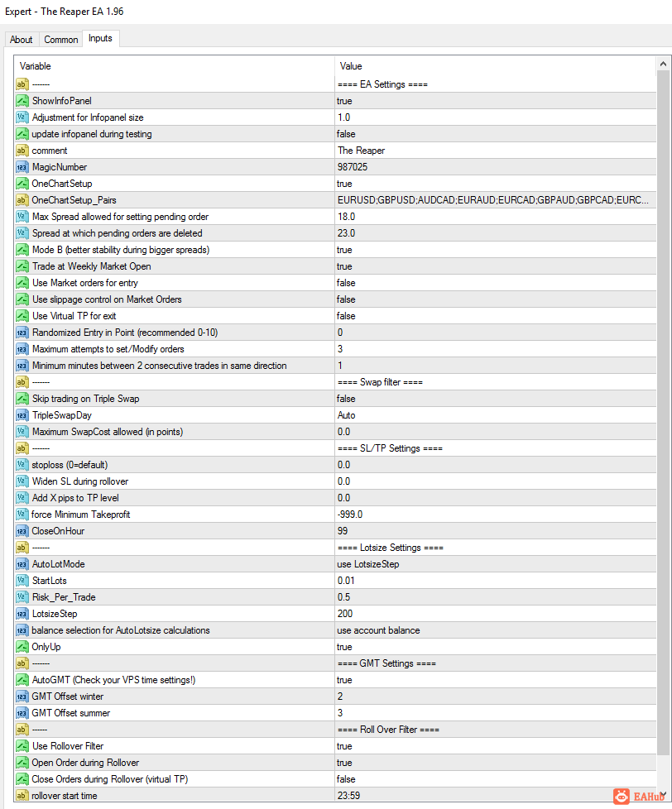Click the MagicNumber integer icon
The image size is (672, 809).
(x=22, y=166)
